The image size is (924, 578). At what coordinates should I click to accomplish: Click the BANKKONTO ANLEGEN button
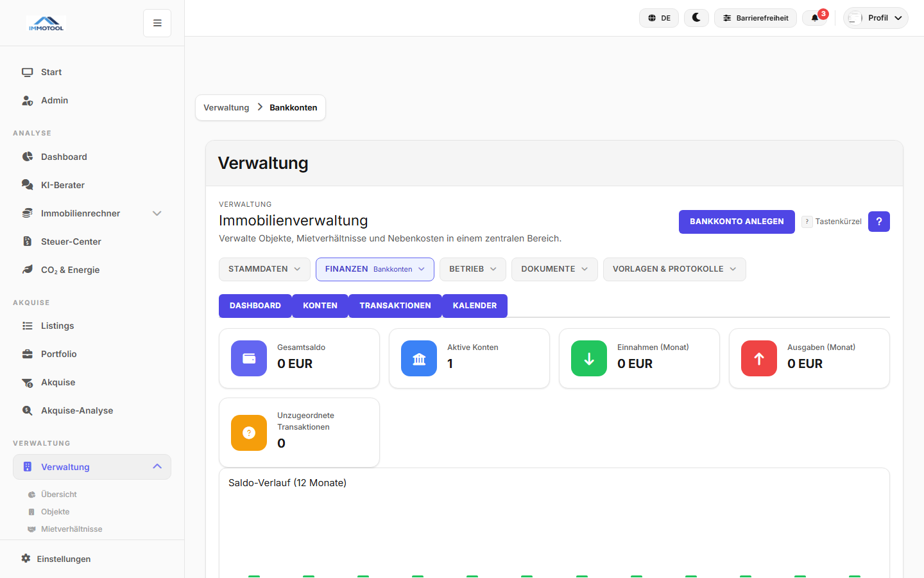click(x=737, y=222)
